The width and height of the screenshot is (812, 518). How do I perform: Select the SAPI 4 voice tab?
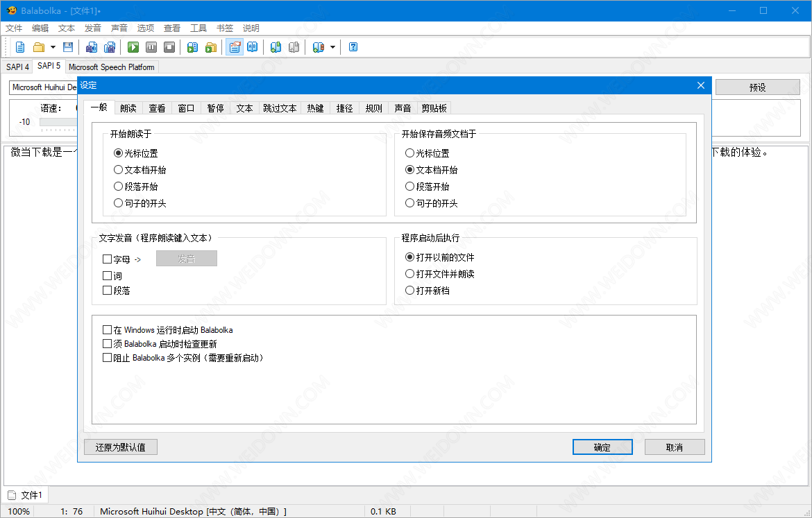(17, 67)
